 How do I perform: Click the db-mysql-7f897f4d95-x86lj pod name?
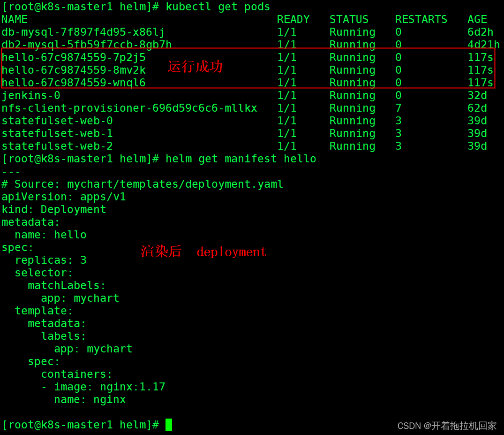click(83, 32)
